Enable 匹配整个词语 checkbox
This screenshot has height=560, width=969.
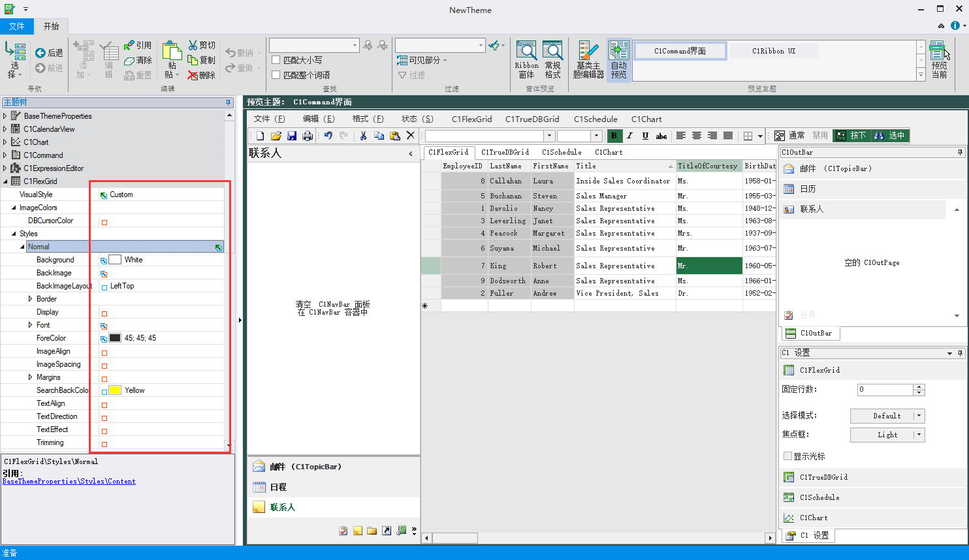click(276, 75)
